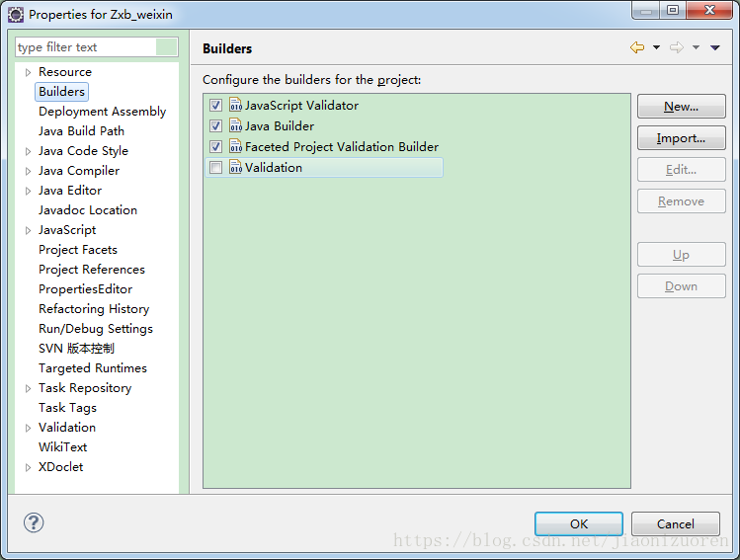Open the Project Facets page
This screenshot has width=740, height=560.
click(78, 250)
